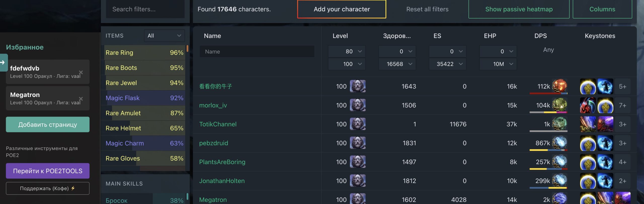644x204 pixels.
Task: Click the icy skill icon beside 867k DPS
Action: tap(559, 143)
